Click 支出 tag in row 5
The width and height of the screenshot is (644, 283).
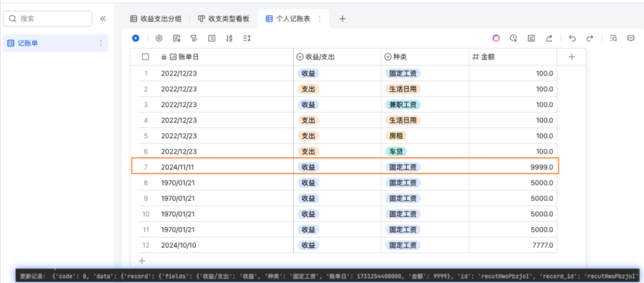point(308,136)
